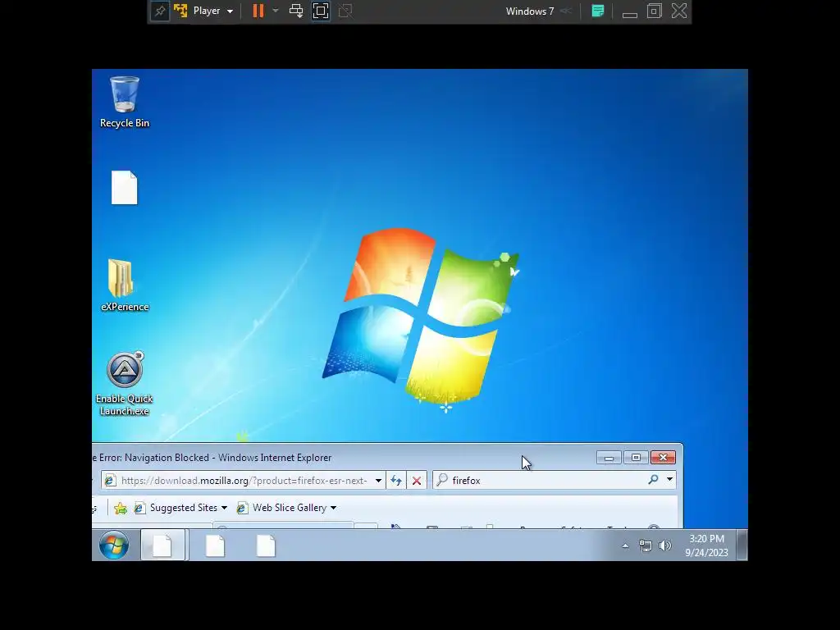Image resolution: width=840 pixels, height=630 pixels.
Task: Click the magnifier search button
Action: (x=652, y=480)
